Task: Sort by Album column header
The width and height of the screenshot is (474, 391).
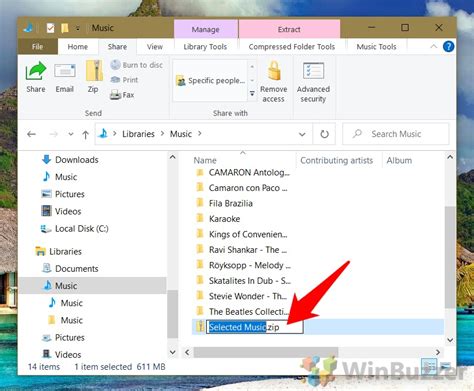Action: pyautogui.click(x=399, y=160)
